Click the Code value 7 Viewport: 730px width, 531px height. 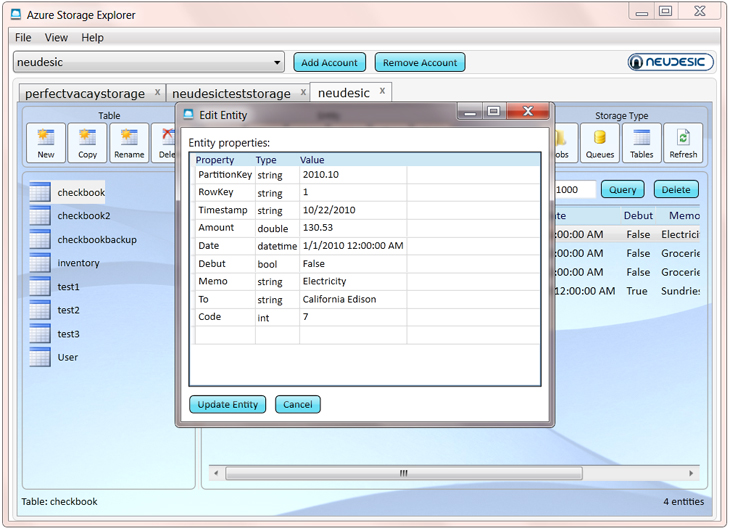coord(305,316)
